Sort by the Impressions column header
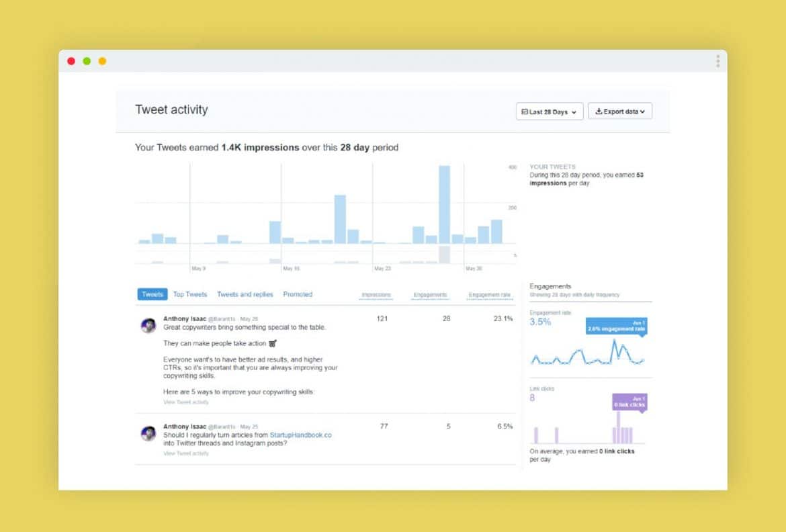 pyautogui.click(x=376, y=294)
